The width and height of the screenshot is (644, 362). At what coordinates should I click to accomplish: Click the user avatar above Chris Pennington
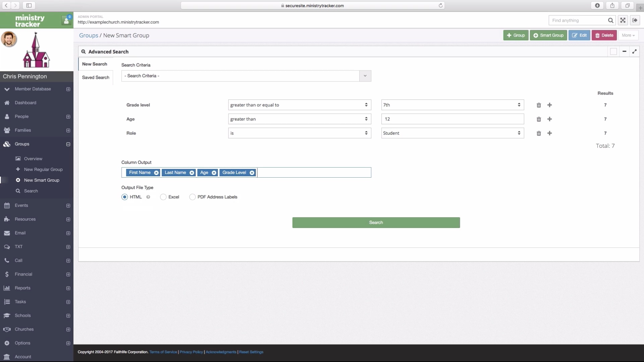[x=9, y=39]
